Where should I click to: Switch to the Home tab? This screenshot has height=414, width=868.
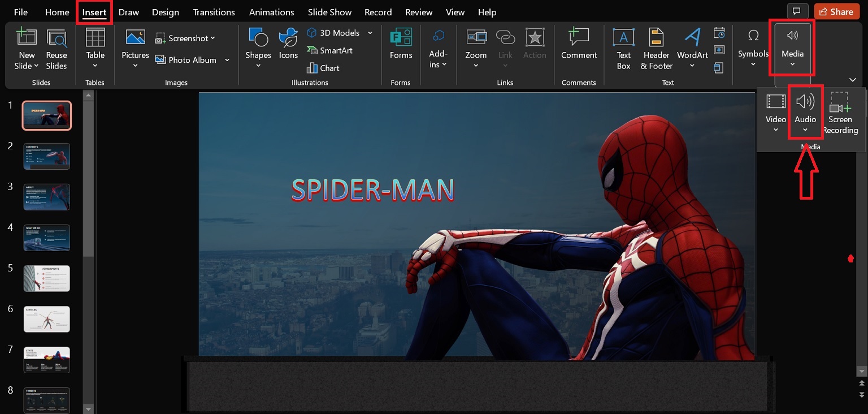(x=57, y=12)
